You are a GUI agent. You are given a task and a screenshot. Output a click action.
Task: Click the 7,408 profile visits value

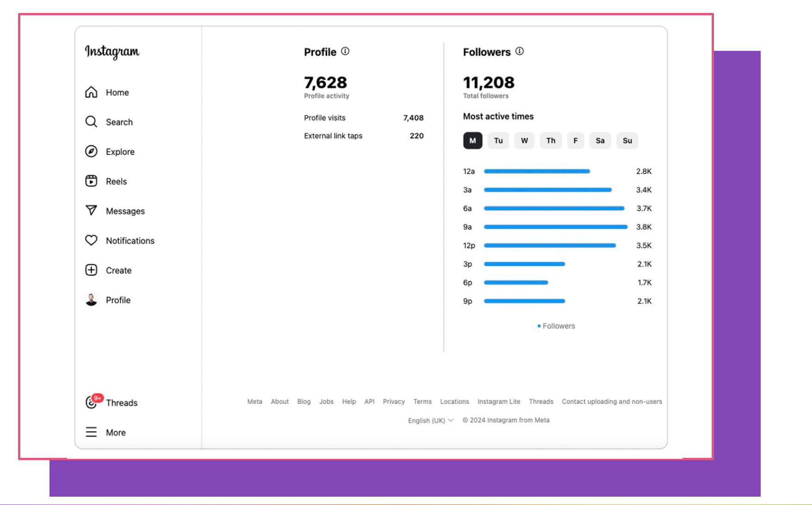[413, 118]
